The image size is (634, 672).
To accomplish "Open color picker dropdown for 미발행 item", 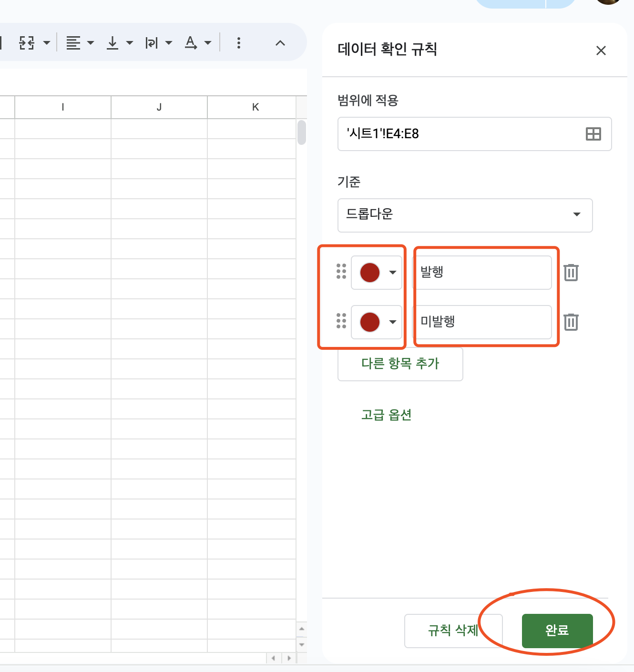I will coord(392,322).
